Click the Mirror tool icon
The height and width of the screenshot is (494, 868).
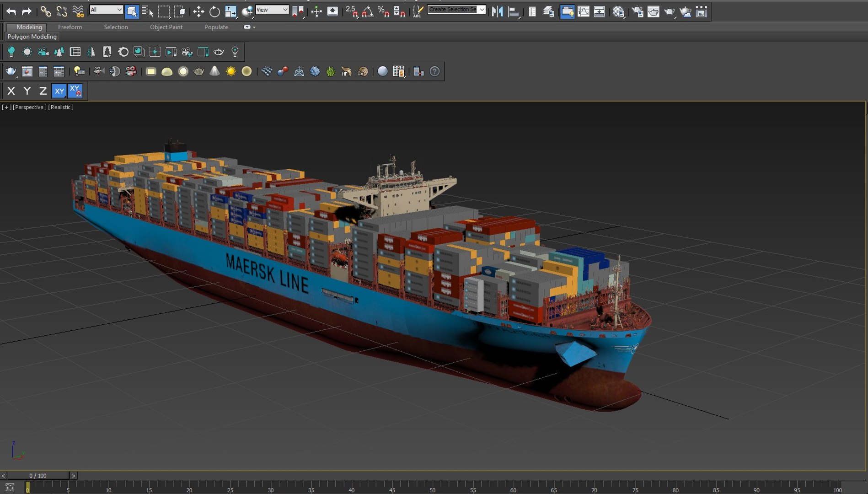(x=498, y=11)
